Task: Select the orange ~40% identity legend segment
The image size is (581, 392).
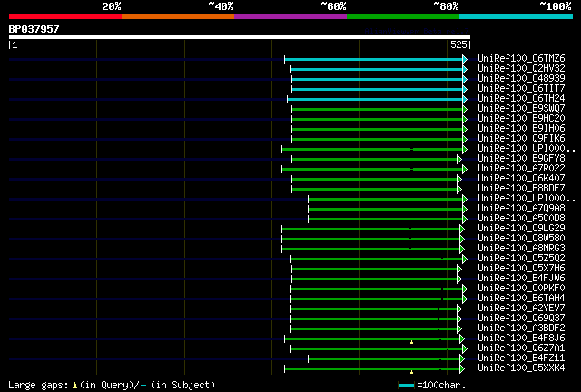Action: coord(178,16)
